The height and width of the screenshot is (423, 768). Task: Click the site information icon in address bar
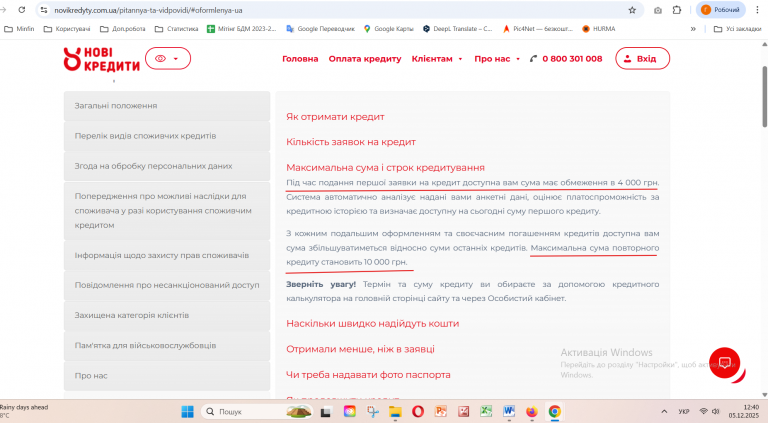coord(44,10)
